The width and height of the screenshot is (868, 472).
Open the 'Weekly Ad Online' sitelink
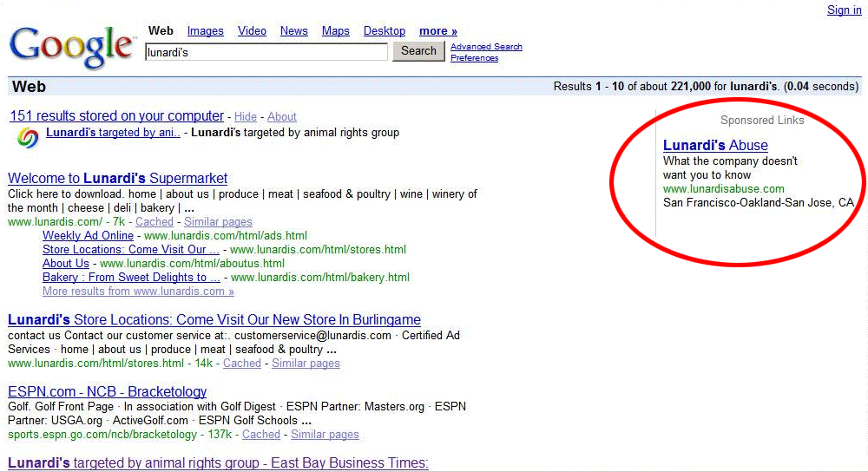(x=88, y=236)
